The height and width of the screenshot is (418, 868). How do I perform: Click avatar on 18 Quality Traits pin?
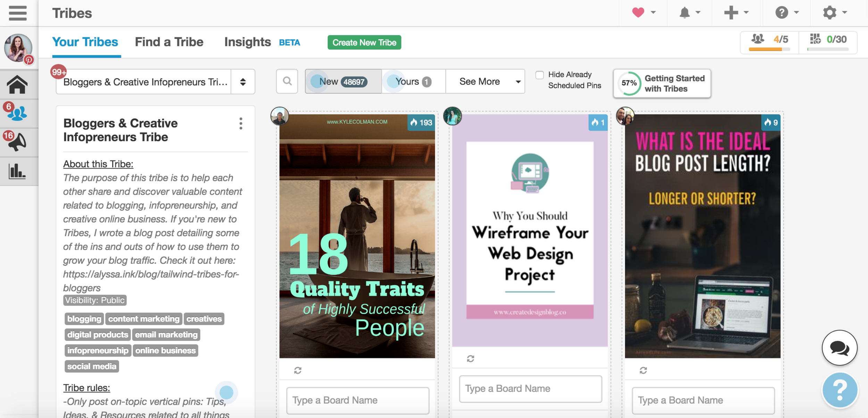(279, 116)
